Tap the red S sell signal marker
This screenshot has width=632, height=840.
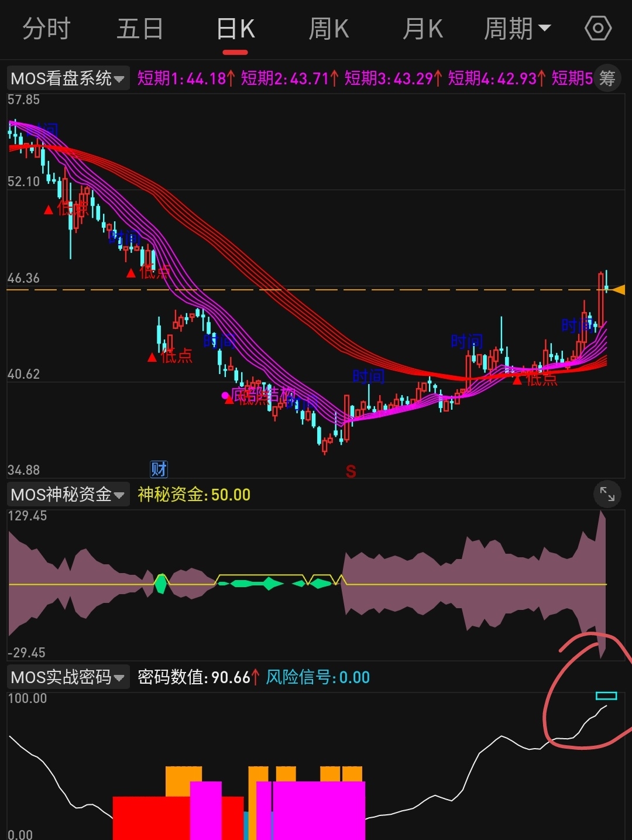(351, 471)
